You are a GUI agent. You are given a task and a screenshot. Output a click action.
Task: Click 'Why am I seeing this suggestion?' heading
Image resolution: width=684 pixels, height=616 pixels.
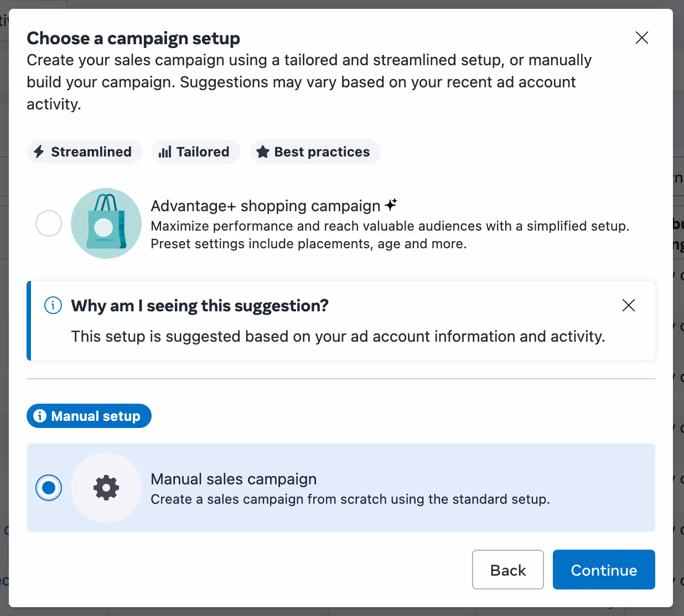click(x=200, y=306)
